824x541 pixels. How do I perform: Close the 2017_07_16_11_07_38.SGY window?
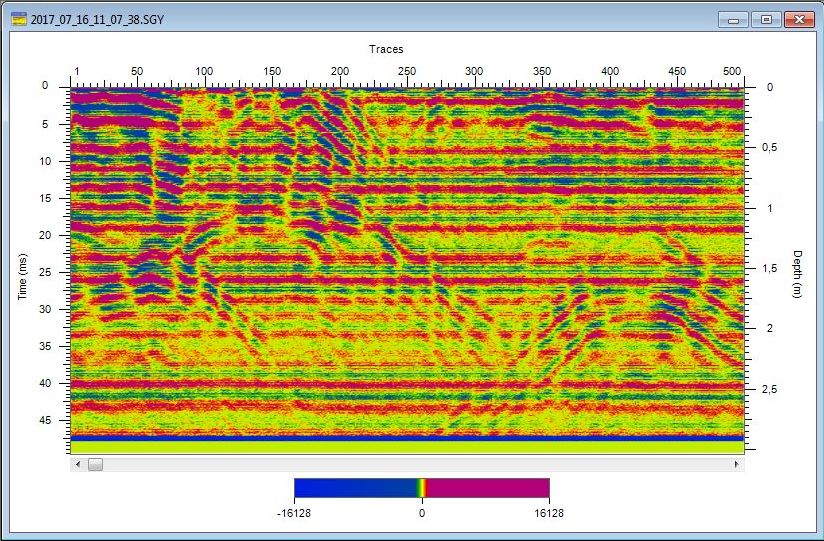pyautogui.click(x=798, y=19)
